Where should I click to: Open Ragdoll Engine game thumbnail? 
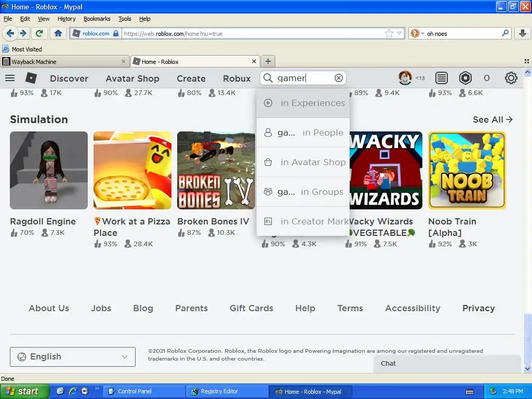[x=49, y=170]
